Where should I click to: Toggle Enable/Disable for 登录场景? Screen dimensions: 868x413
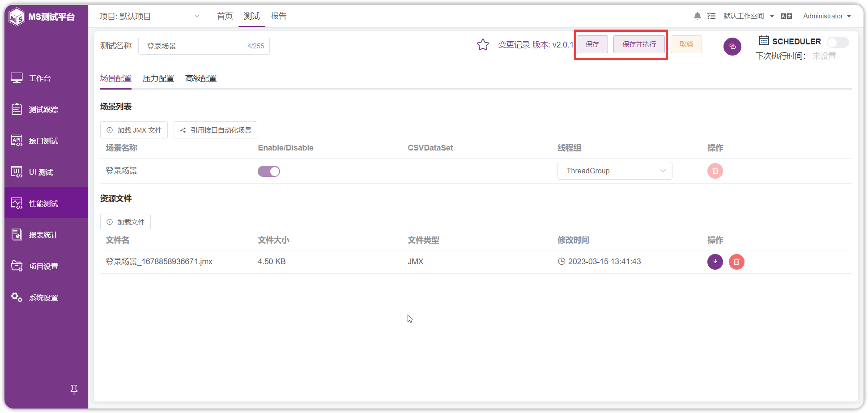pyautogui.click(x=269, y=171)
